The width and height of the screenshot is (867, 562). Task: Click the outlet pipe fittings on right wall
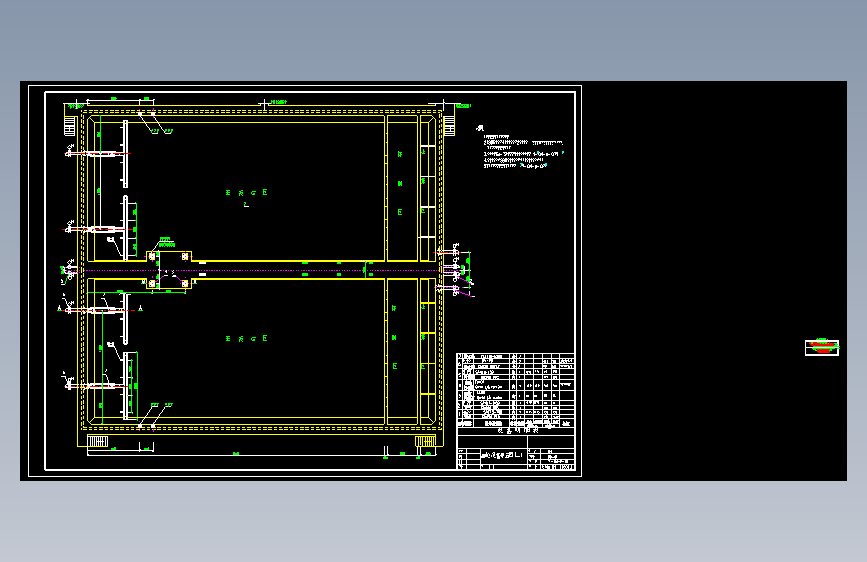(x=455, y=269)
